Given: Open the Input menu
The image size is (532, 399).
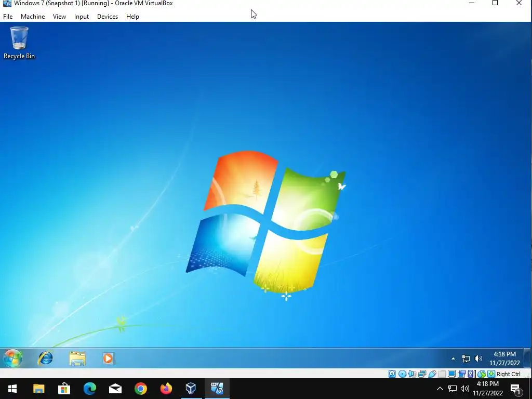Looking at the screenshot, I should (x=82, y=16).
